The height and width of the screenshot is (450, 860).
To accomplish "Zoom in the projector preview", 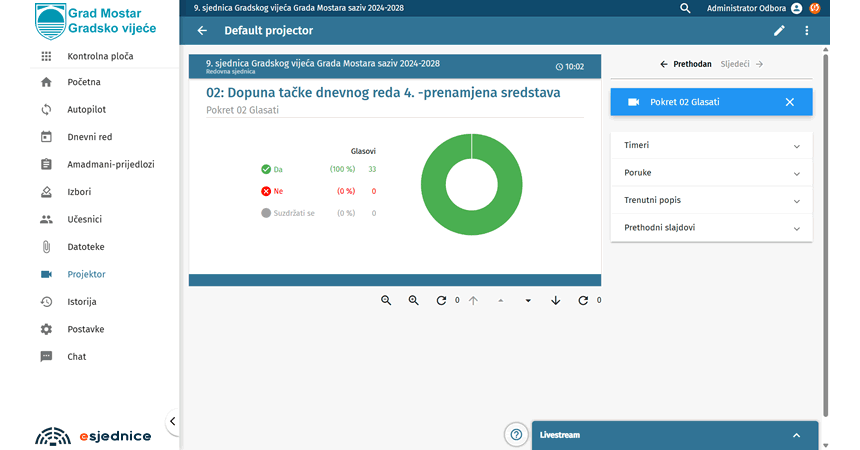I will [413, 301].
